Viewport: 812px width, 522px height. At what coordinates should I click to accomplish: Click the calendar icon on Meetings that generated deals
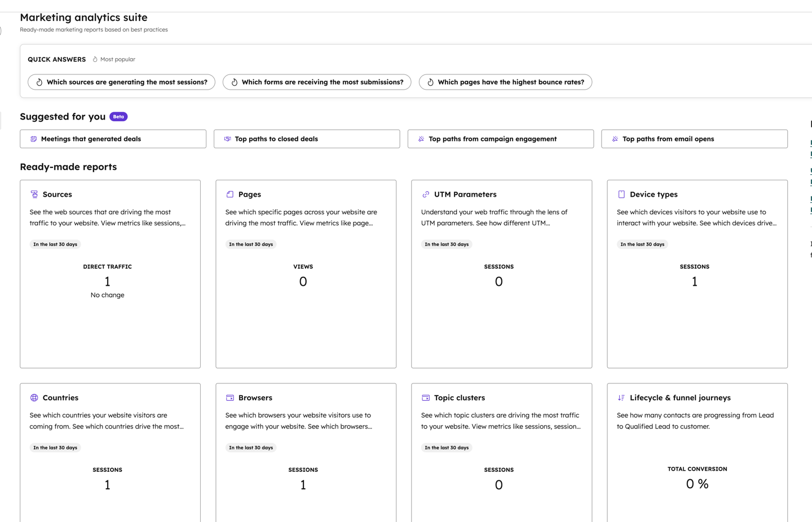(33, 139)
